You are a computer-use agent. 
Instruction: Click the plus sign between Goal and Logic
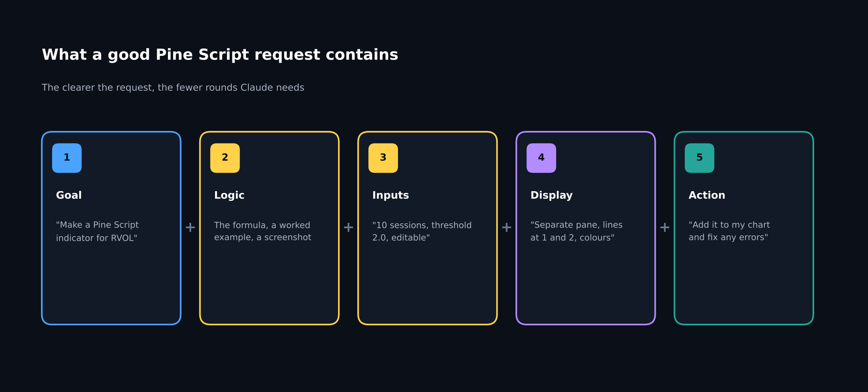(190, 228)
